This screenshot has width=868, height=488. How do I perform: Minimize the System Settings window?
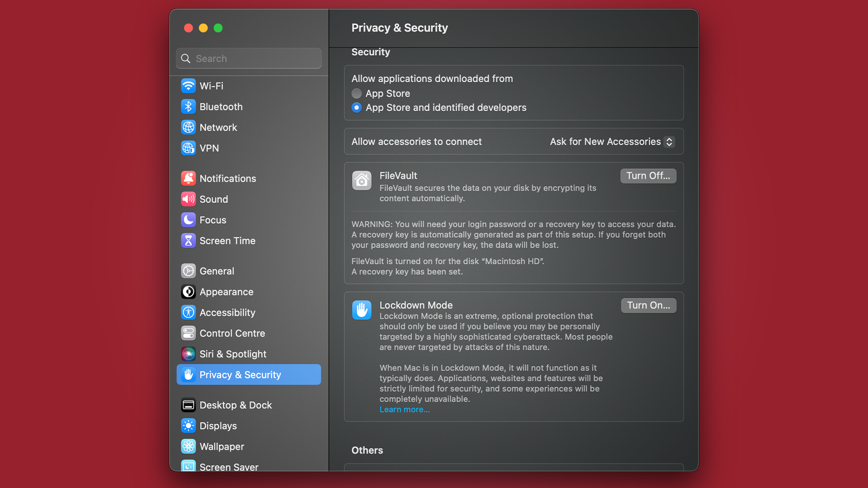tap(203, 28)
